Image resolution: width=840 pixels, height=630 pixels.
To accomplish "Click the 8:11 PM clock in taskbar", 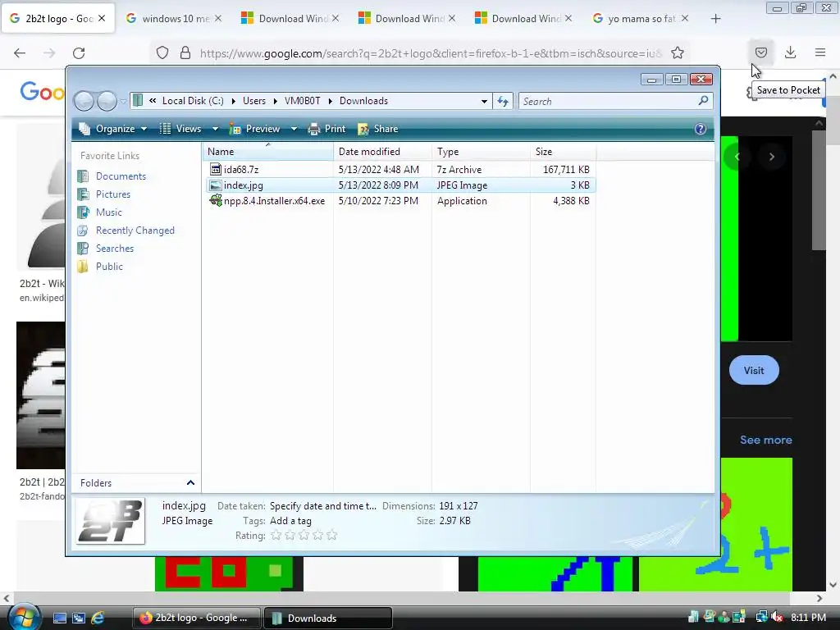I will (x=808, y=617).
